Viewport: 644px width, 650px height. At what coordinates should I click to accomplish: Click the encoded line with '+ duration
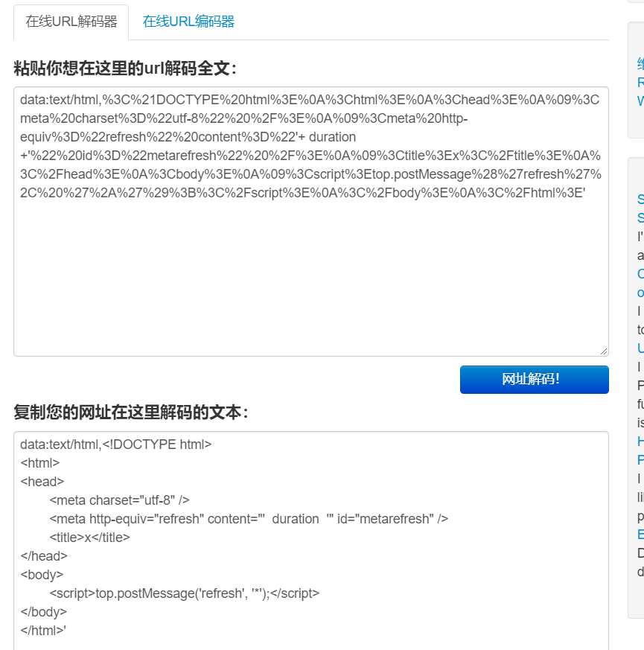(188, 137)
